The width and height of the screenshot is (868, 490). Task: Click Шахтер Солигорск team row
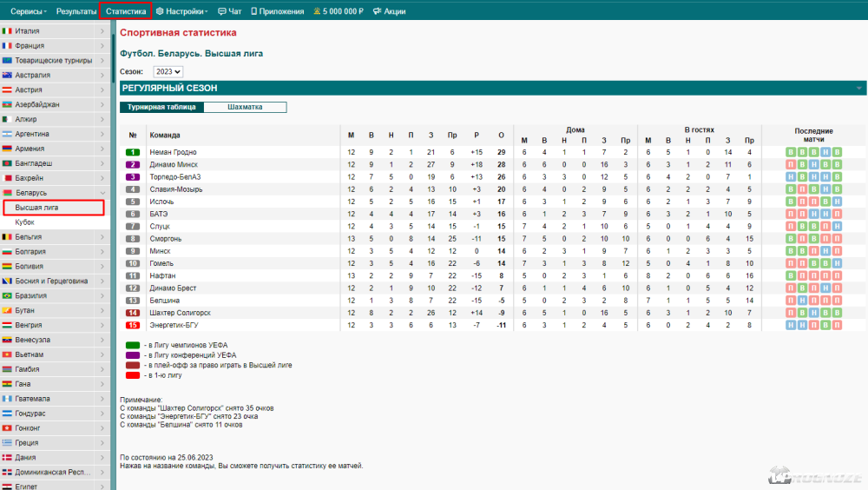(180, 312)
